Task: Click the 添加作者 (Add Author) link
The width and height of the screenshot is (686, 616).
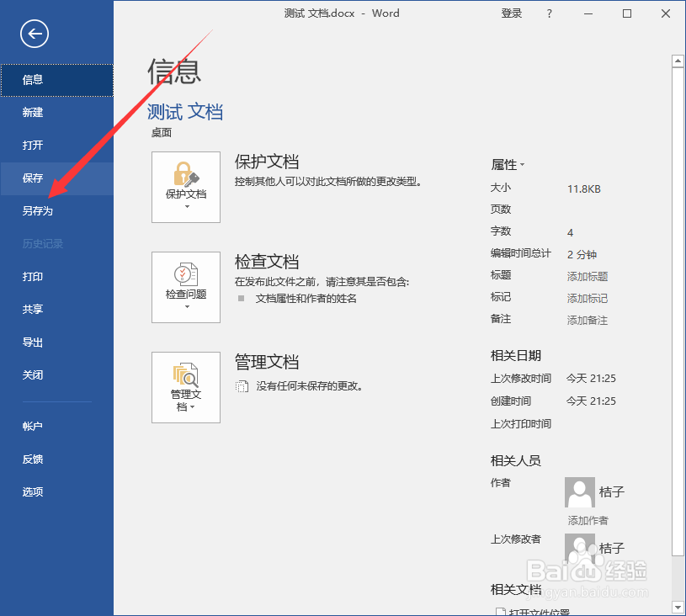Action: (x=587, y=520)
